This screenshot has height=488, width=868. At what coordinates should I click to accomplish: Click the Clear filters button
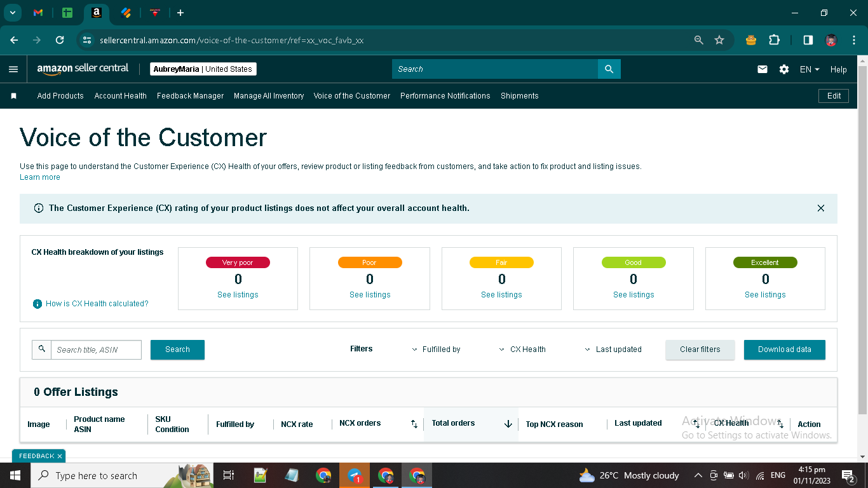click(x=700, y=349)
